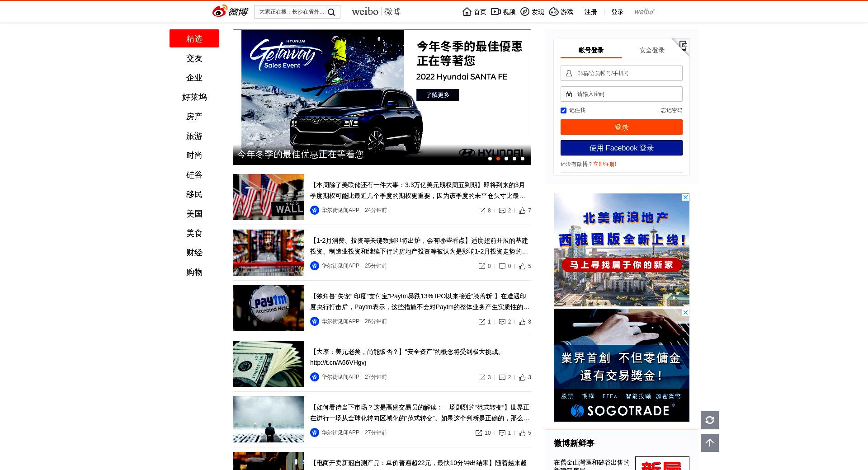Screen dimensions: 868x470
Task: Select the second carousel dot indicator
Action: point(498,159)
